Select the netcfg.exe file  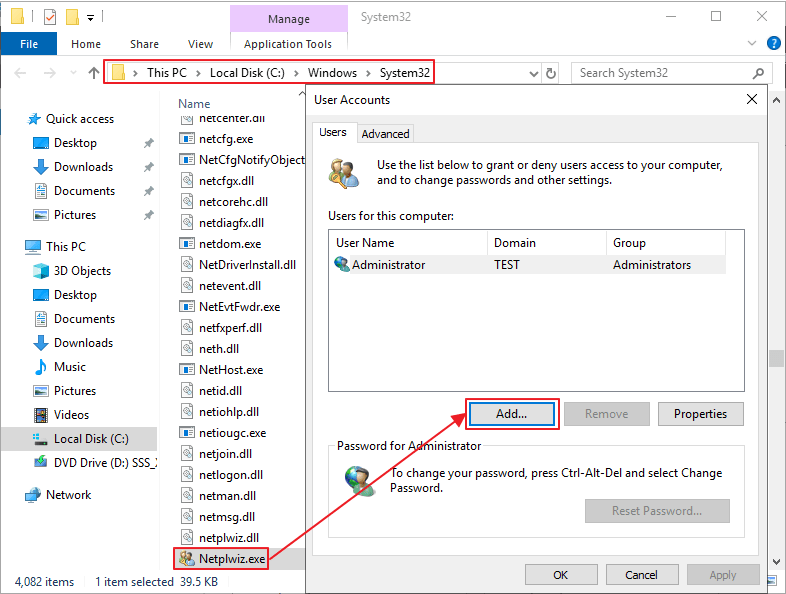[x=226, y=139]
